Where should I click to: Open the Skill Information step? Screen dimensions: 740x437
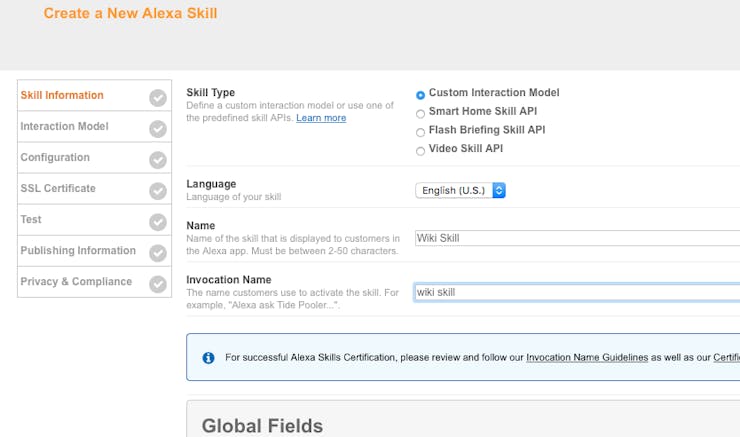point(94,96)
